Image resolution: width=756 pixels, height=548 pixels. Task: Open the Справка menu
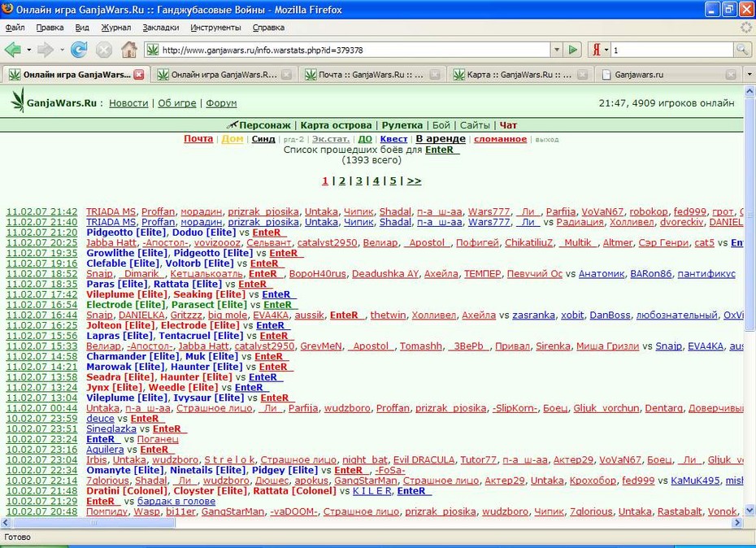click(x=268, y=28)
